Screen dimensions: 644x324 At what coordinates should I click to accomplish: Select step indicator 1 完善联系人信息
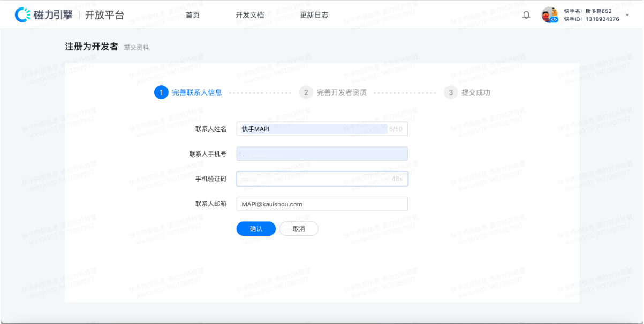click(x=162, y=92)
